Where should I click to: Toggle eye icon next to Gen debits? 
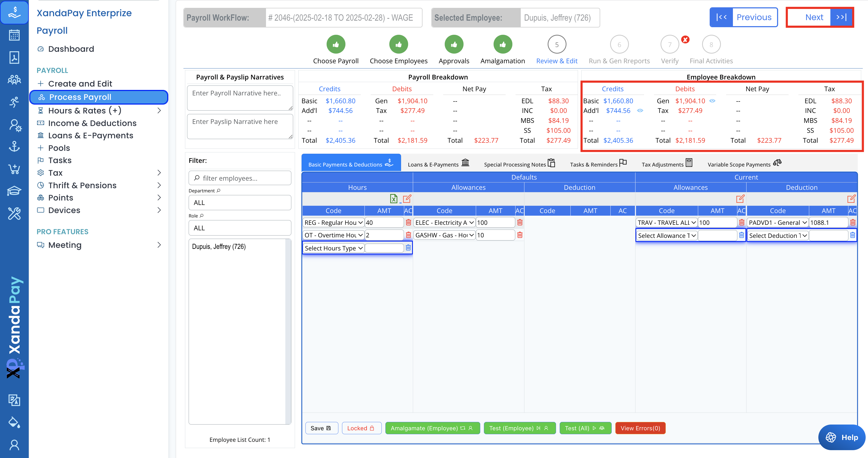712,101
